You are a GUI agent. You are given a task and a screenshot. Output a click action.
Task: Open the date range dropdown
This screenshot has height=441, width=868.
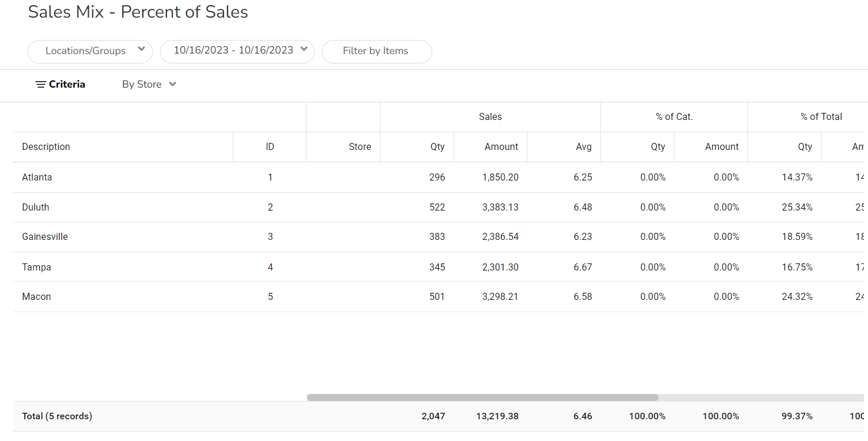point(236,51)
